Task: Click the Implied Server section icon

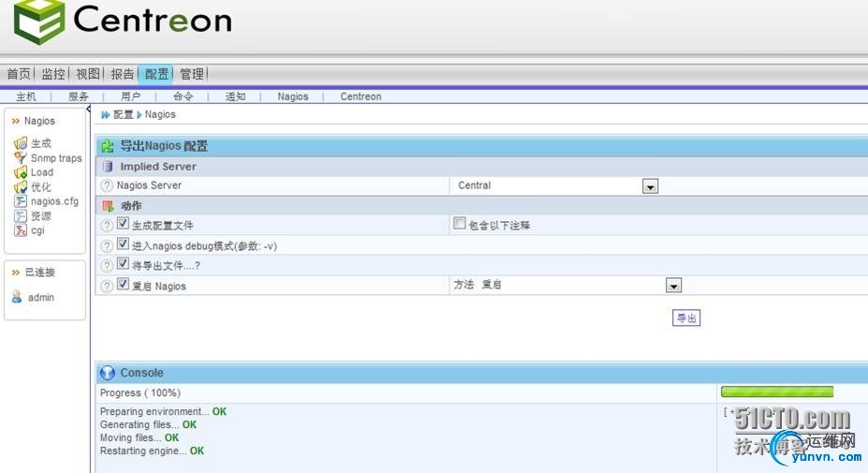Action: tap(108, 166)
